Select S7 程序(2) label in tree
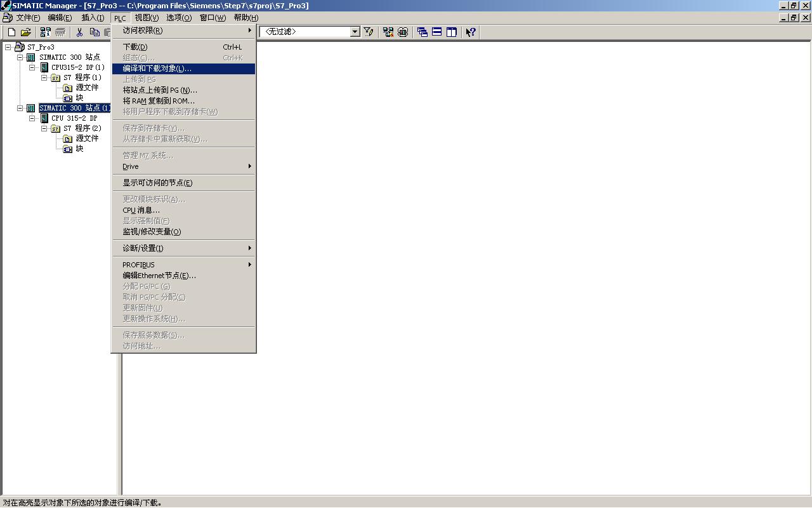Screen dimensions: 812x508 [x=82, y=128]
